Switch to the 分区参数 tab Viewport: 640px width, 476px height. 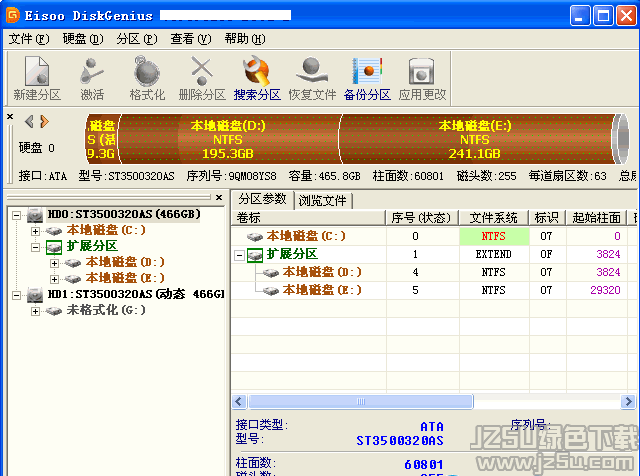click(x=262, y=199)
